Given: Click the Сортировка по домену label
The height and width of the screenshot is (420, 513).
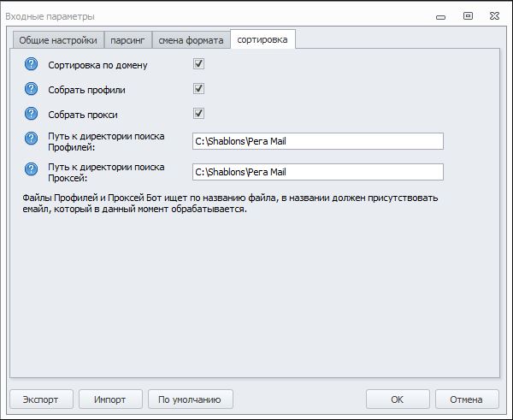Looking at the screenshot, I should (97, 65).
